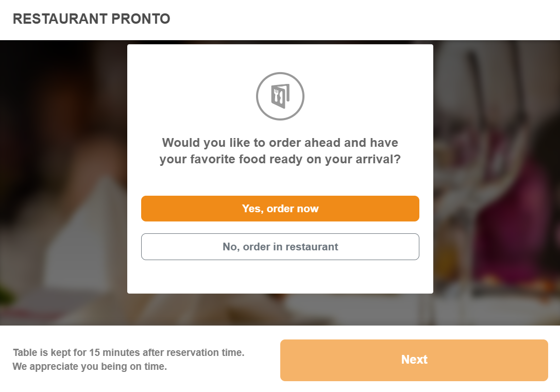
Task: Click the menu icon's open page edge
Action: click(288, 93)
